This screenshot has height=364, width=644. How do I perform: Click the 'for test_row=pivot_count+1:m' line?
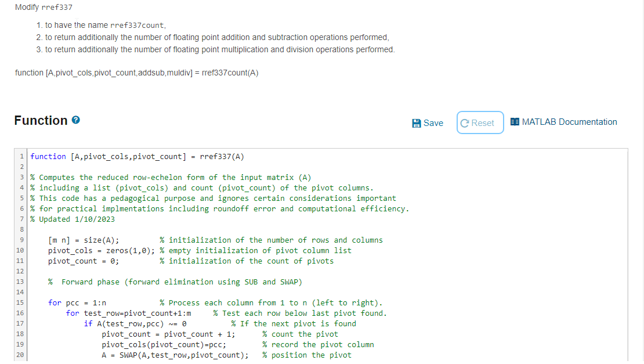pos(128,313)
